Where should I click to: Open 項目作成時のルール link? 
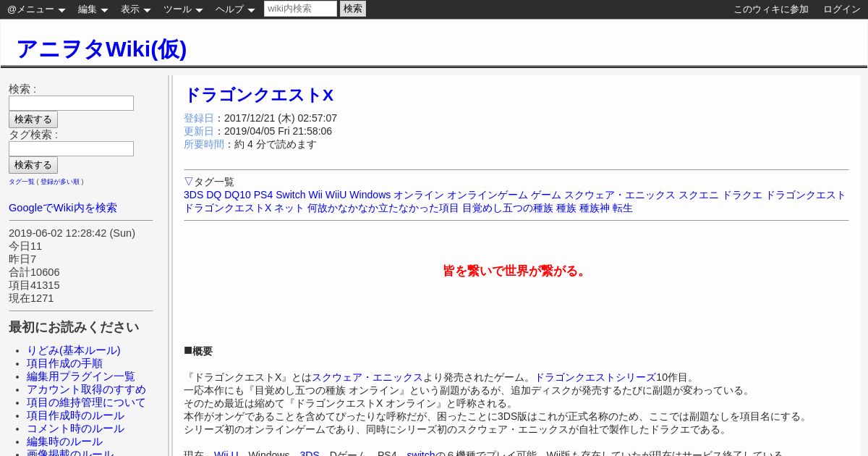coord(75,415)
